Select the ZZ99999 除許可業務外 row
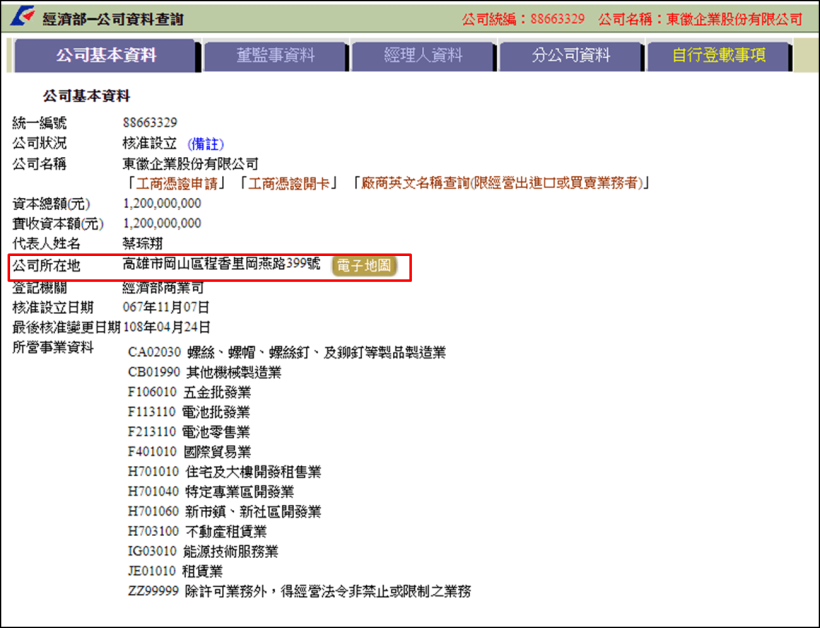 click(x=299, y=591)
